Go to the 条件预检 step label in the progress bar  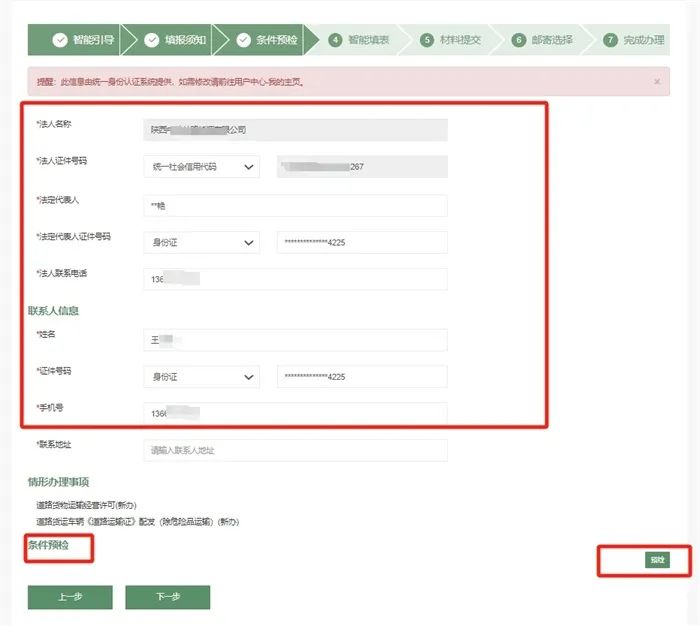click(276, 40)
